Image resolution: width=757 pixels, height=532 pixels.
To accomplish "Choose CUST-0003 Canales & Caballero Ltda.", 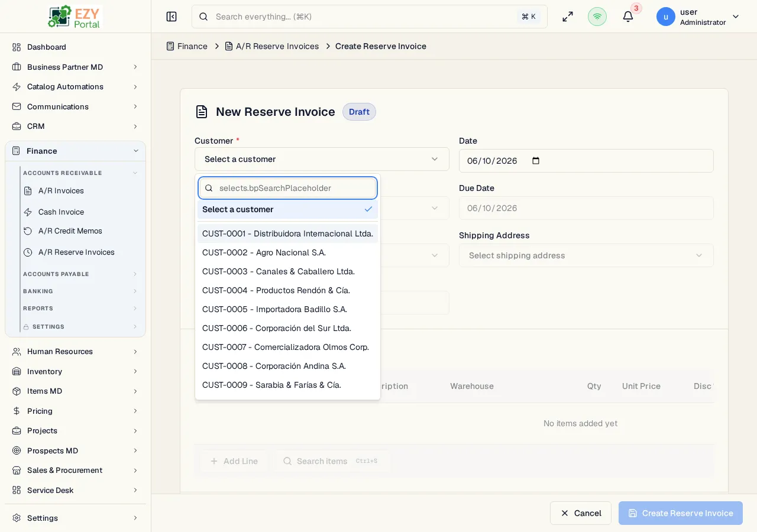I will pos(287,271).
